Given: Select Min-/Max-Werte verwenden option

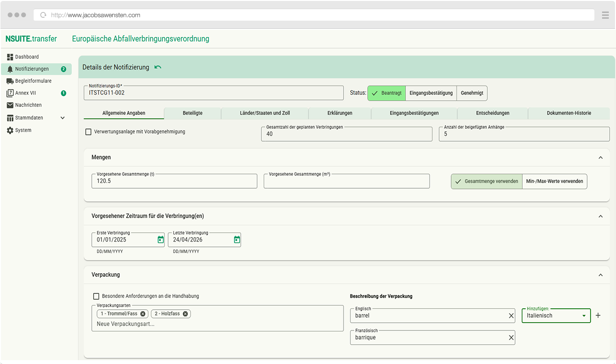Looking at the screenshot, I should click(x=554, y=182).
